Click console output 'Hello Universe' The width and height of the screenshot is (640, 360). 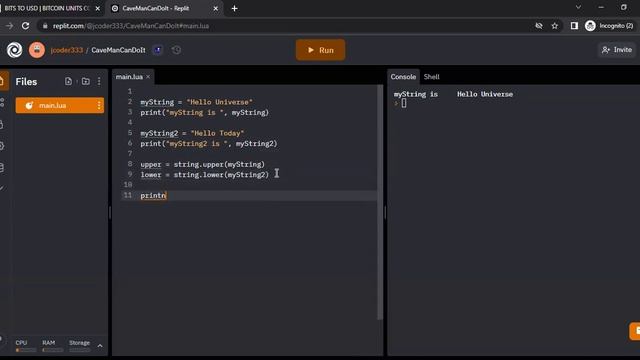[485, 94]
